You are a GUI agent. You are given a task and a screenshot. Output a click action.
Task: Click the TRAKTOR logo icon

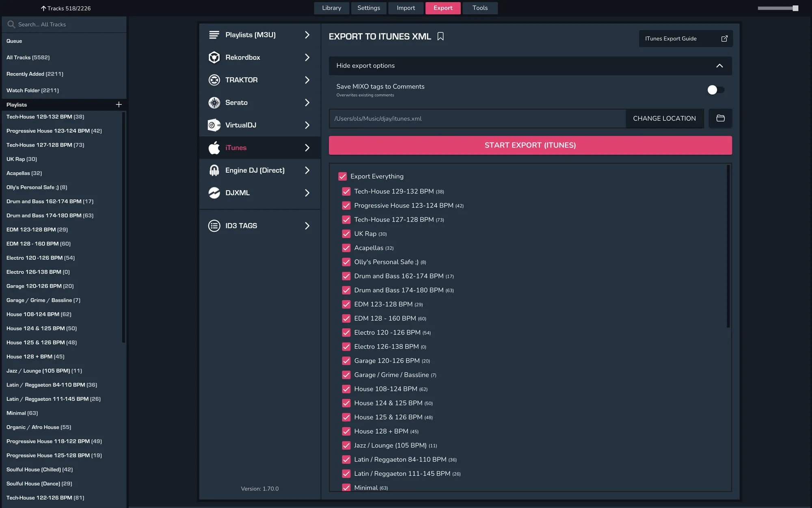[214, 80]
